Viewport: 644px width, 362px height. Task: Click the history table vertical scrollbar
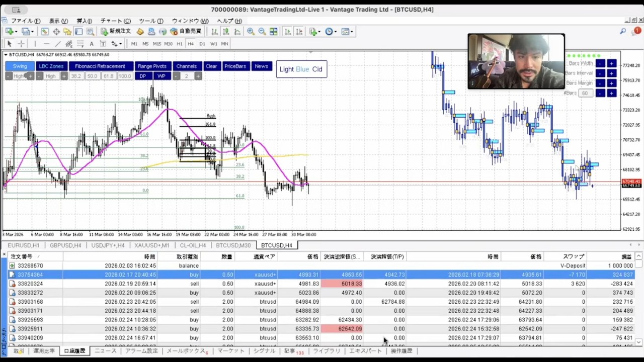(x=639, y=299)
